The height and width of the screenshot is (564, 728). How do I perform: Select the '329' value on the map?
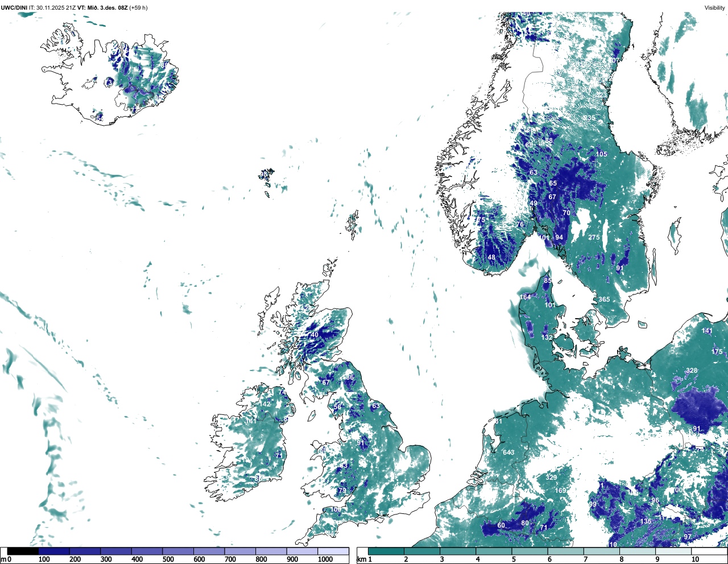point(551,477)
